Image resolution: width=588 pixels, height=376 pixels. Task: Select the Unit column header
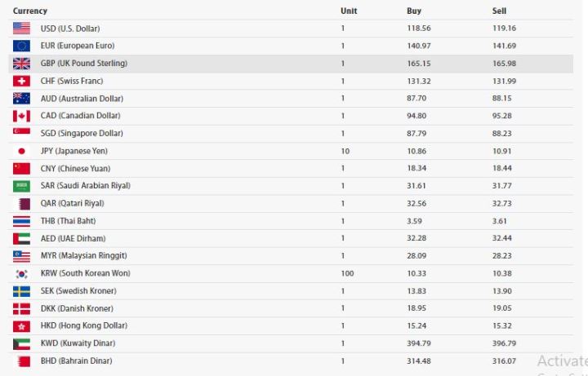tap(349, 11)
